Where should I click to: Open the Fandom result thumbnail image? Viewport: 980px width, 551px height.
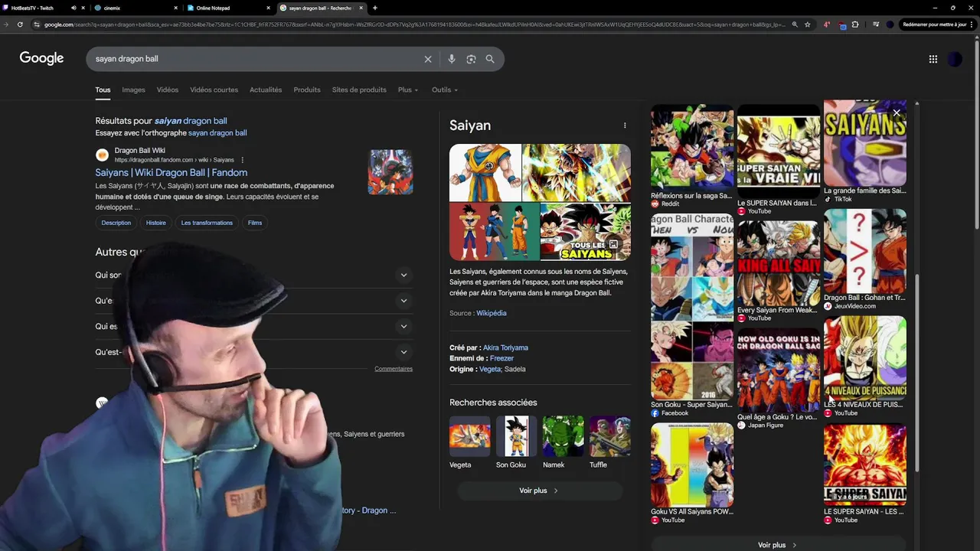coord(390,172)
